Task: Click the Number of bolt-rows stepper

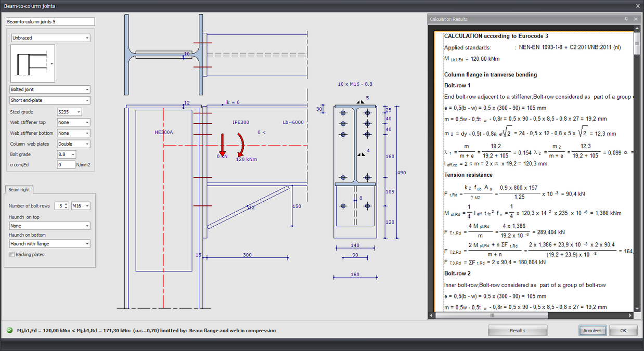Action: 67,206
